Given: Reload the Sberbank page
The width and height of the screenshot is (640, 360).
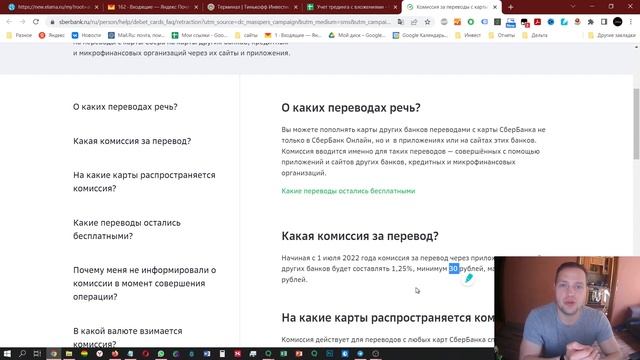Looking at the screenshot, I should [36, 22].
